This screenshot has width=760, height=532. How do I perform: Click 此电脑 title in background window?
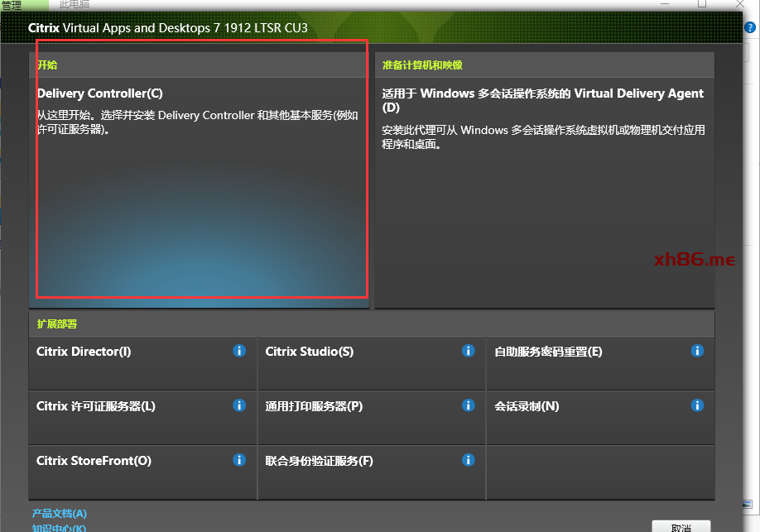click(x=75, y=4)
